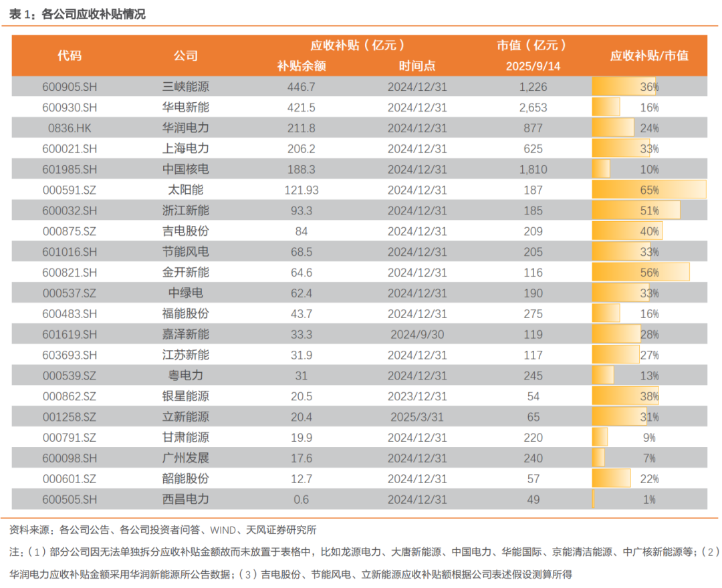Click the 22% ratio for 韶能股份
This screenshot has width=722, height=588.
coord(649,479)
